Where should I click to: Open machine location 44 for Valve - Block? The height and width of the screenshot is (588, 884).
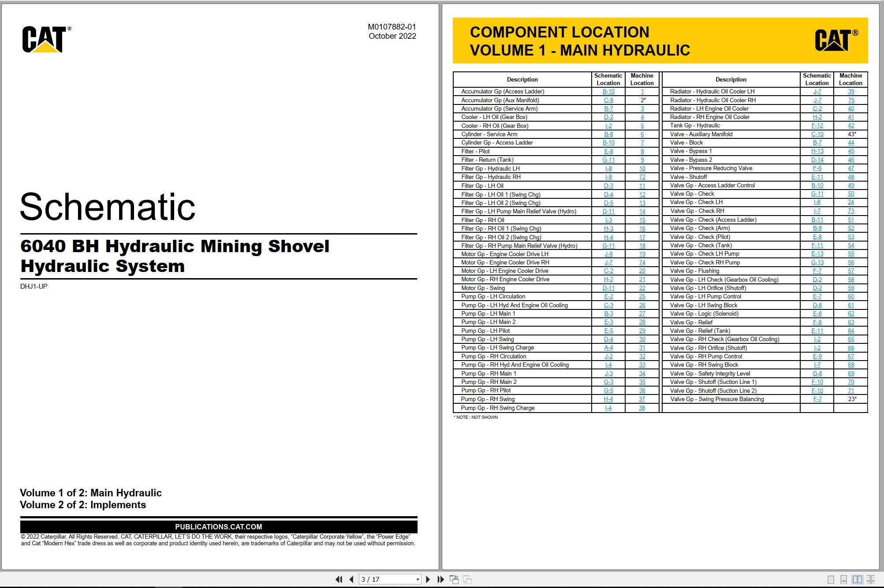pyautogui.click(x=851, y=143)
